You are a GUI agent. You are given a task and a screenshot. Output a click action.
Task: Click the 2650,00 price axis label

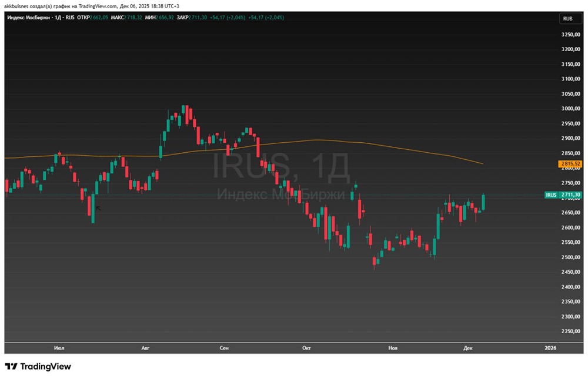(x=570, y=213)
